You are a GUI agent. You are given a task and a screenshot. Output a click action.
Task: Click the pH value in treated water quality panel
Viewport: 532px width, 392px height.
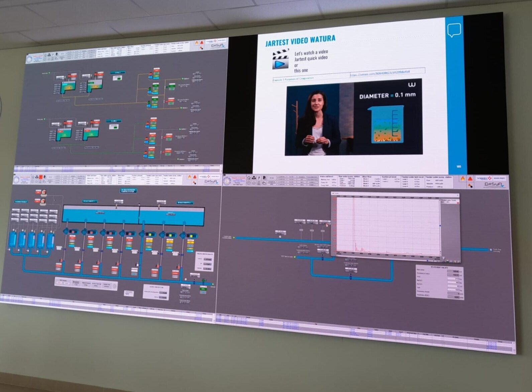(x=207, y=264)
